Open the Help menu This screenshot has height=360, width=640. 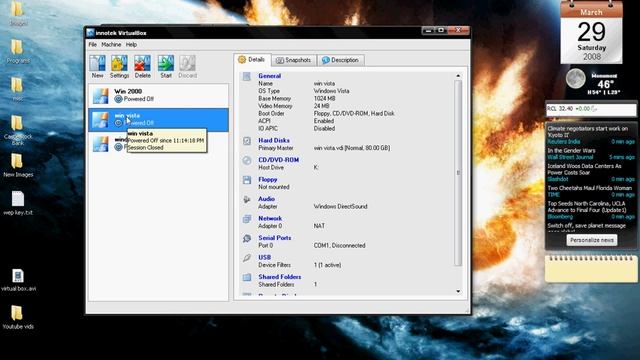pyautogui.click(x=131, y=44)
